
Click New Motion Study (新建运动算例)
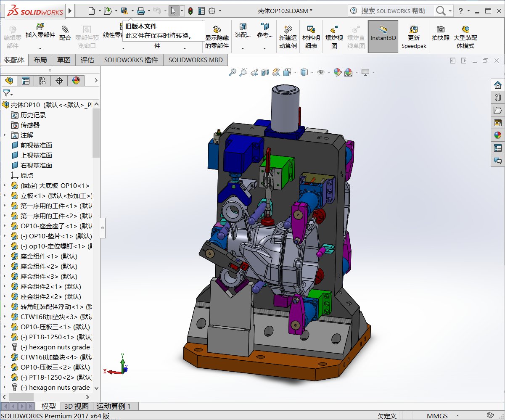288,37
